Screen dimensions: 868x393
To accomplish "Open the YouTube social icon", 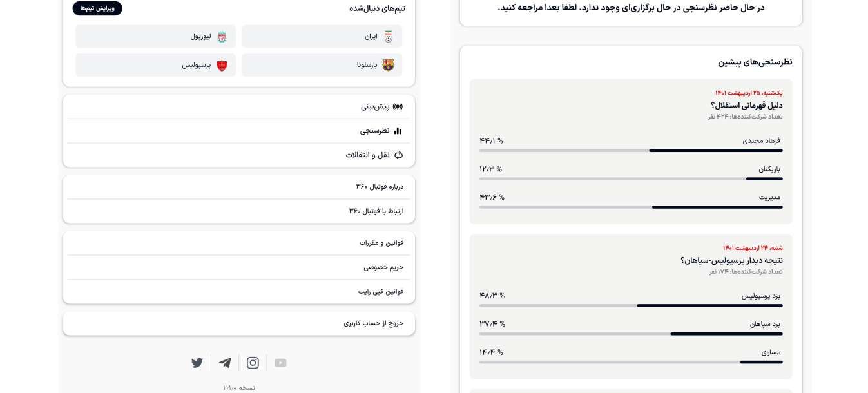I will coord(280,363).
